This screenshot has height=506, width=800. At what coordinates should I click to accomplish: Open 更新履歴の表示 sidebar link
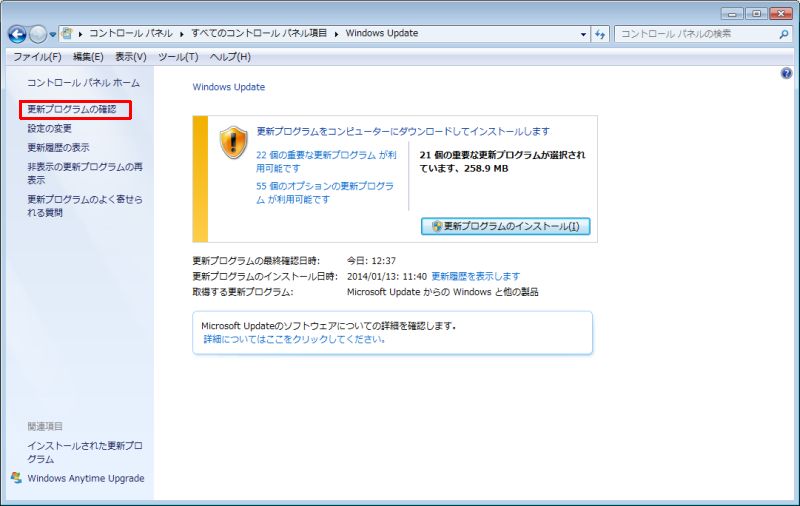[58, 147]
